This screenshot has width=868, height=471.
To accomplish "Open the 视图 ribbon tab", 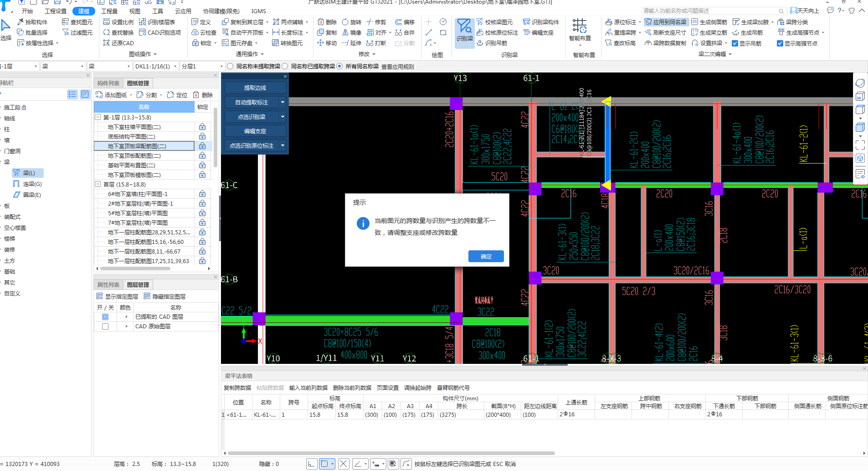I will [x=135, y=11].
